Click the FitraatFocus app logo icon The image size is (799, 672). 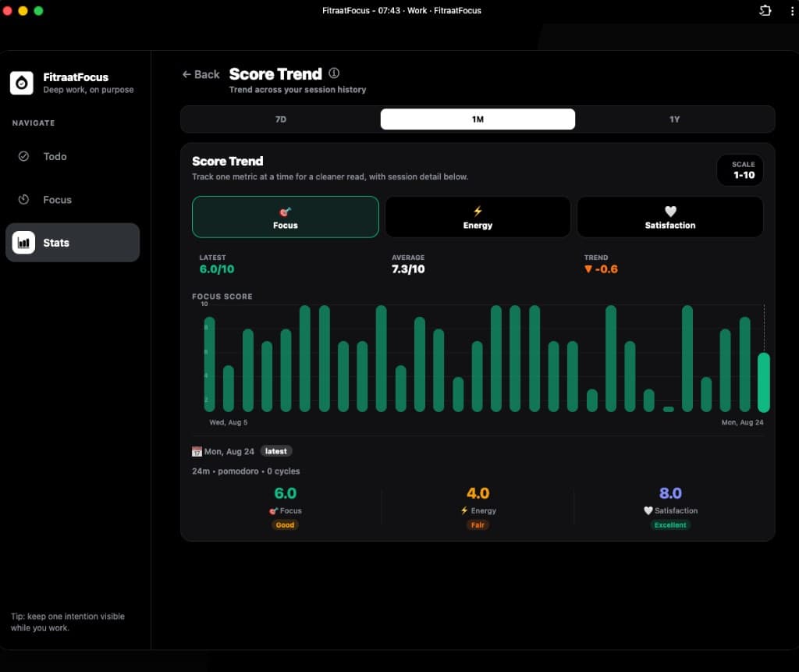coord(21,83)
